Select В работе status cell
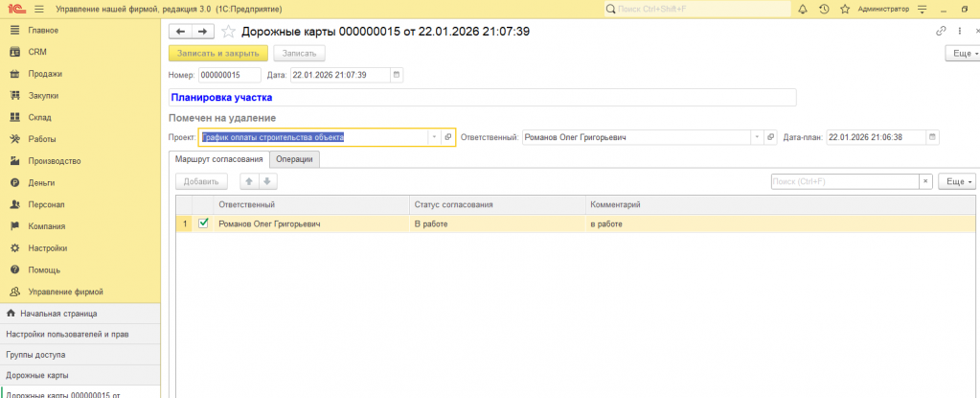This screenshot has height=398, width=980. coord(497,224)
